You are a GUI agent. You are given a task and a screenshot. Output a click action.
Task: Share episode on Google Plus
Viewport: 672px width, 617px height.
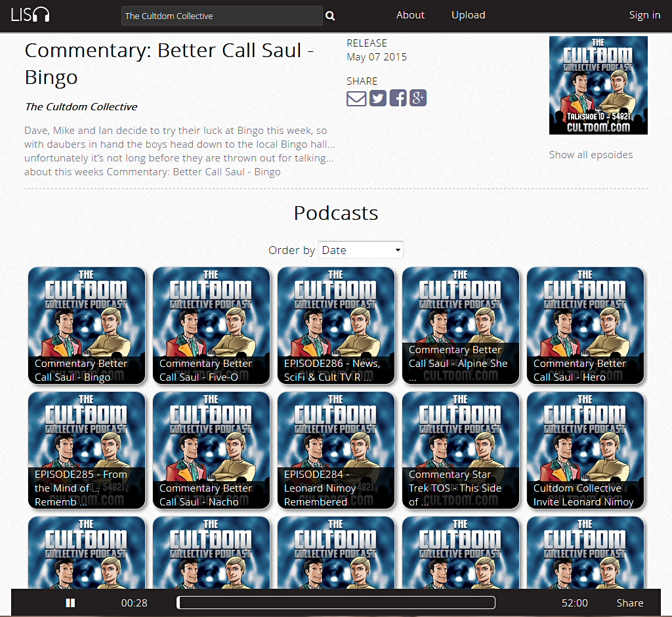[418, 98]
